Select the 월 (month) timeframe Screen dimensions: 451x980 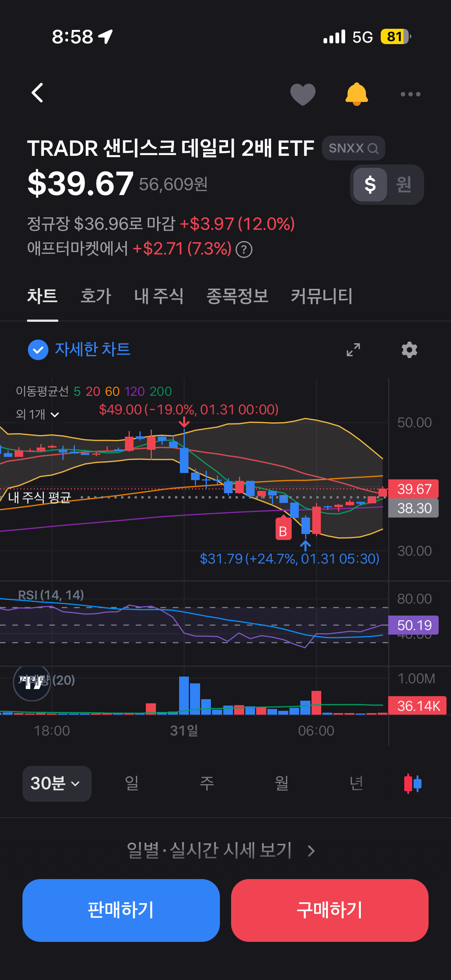(x=282, y=784)
